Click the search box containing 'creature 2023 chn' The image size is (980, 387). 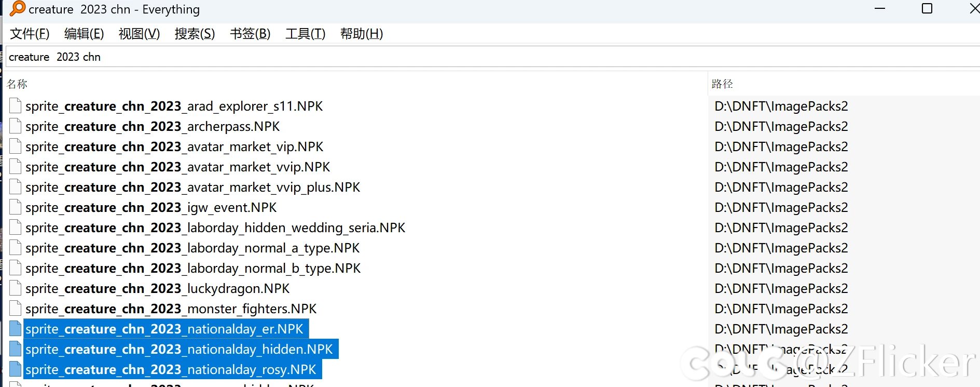tap(493, 57)
